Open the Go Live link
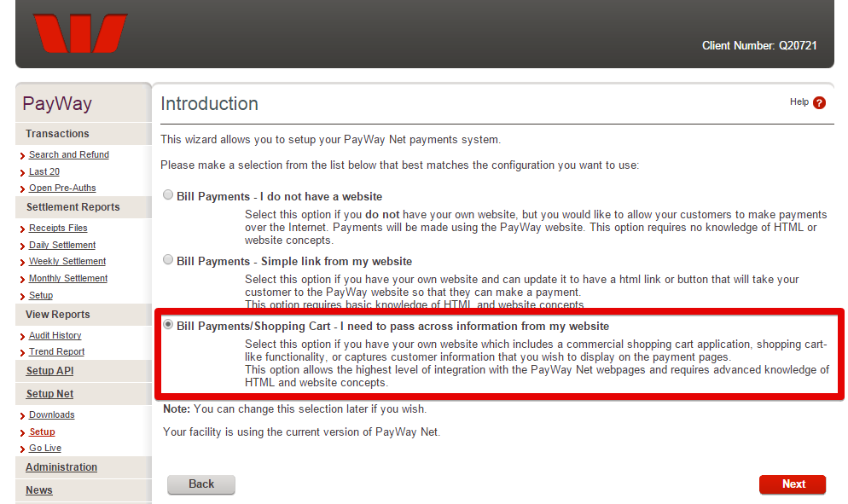Image resolution: width=848 pixels, height=504 pixels. click(45, 448)
